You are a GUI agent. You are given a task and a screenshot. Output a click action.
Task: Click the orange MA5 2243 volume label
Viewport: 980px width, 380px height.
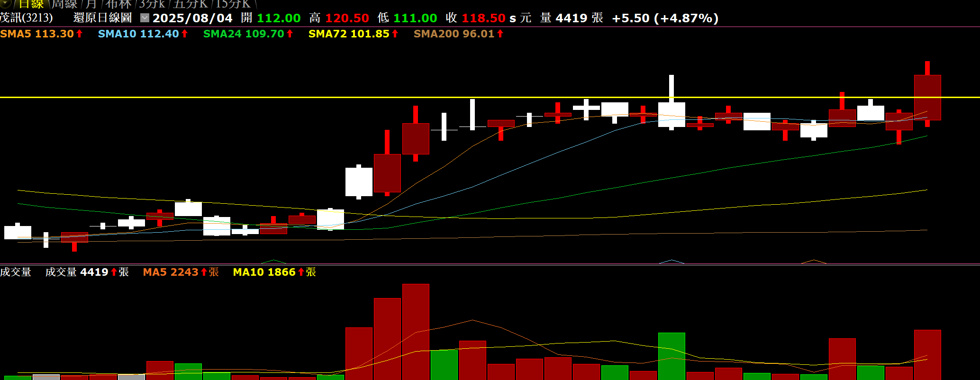181,272
